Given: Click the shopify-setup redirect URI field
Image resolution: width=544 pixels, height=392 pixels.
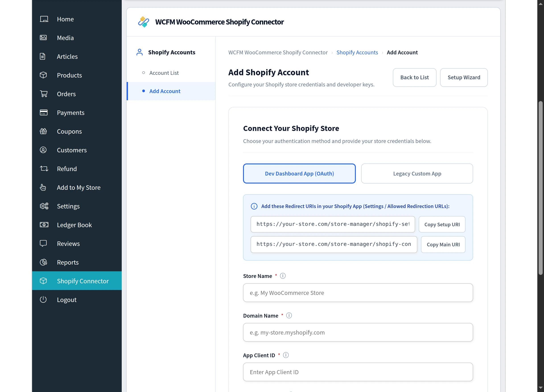Looking at the screenshot, I should pos(333,224).
